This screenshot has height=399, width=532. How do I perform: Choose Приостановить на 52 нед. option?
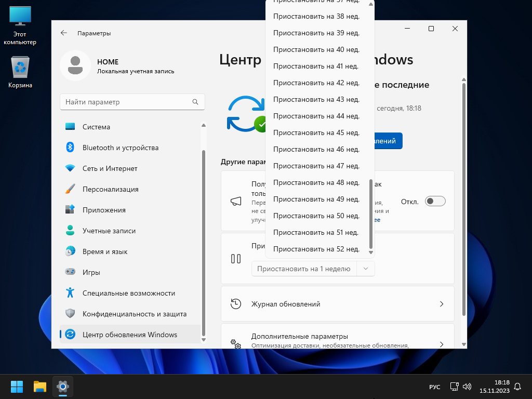316,249
